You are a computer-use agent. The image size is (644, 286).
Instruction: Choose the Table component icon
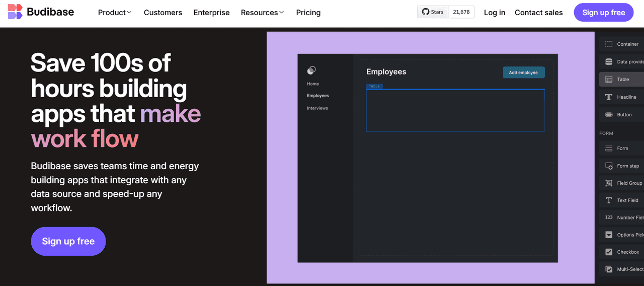pyautogui.click(x=609, y=80)
